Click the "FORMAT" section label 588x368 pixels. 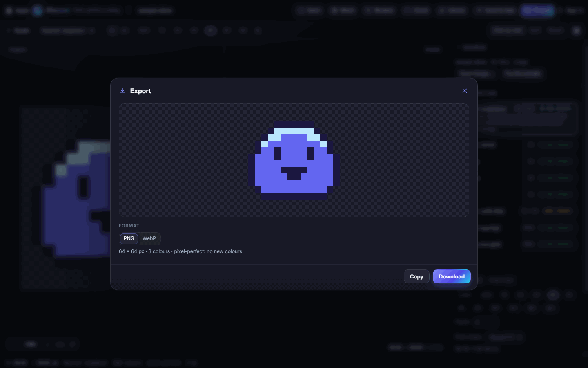coord(129,226)
